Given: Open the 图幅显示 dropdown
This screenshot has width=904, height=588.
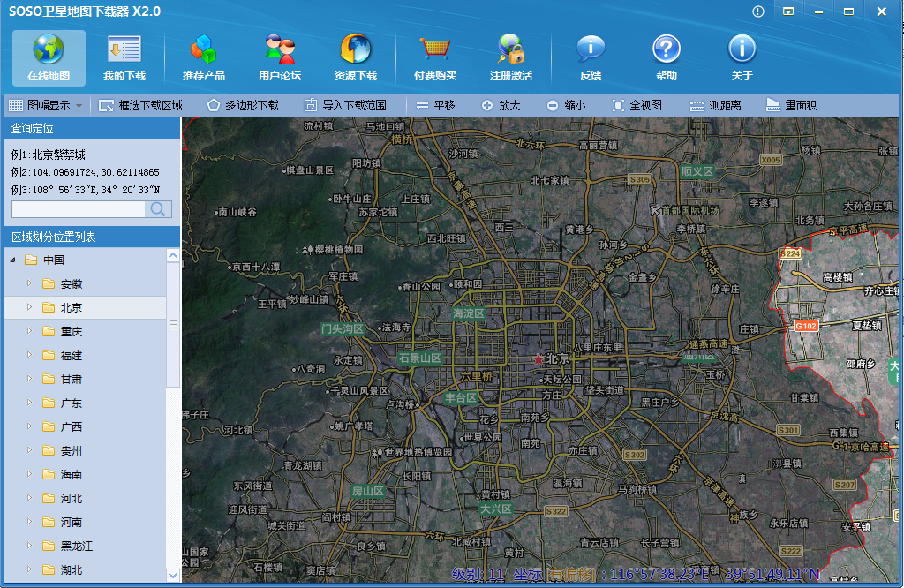Looking at the screenshot, I should click(46, 105).
